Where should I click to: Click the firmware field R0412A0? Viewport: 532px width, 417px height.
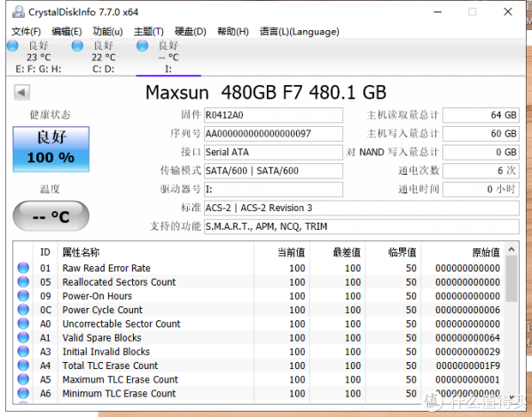(x=273, y=115)
